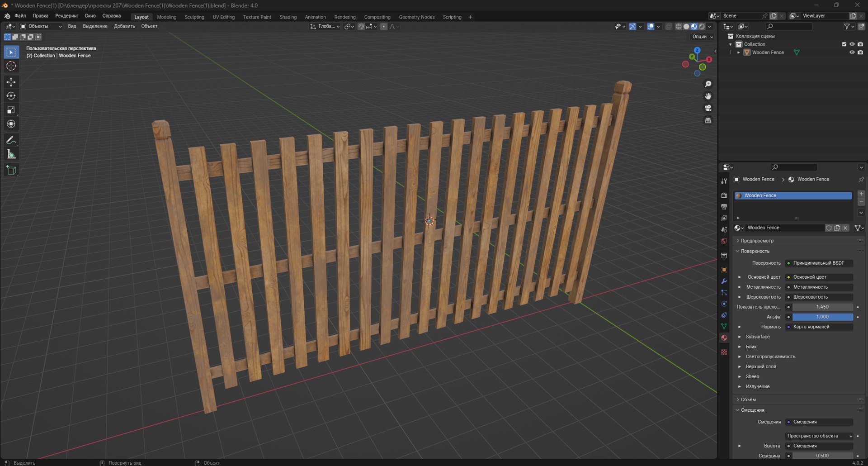Open the View Layer properties tab
Viewport: 868px width, 466px height.
click(724, 218)
